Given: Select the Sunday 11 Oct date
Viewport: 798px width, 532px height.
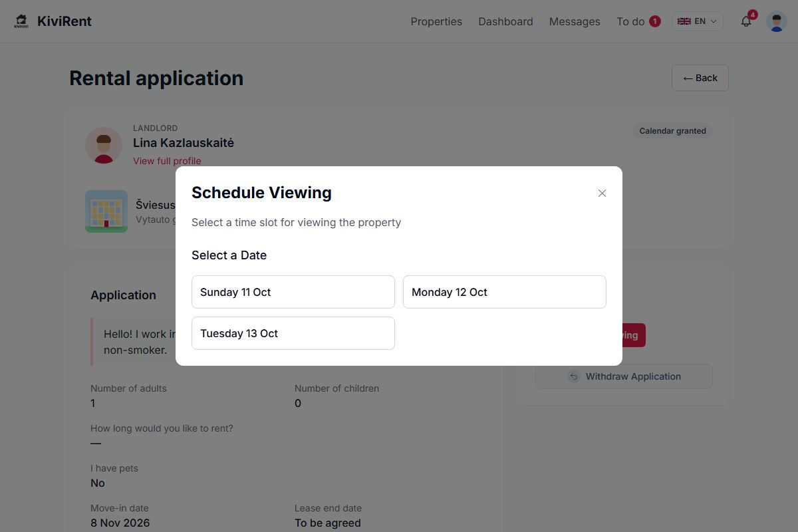Looking at the screenshot, I should tap(293, 292).
